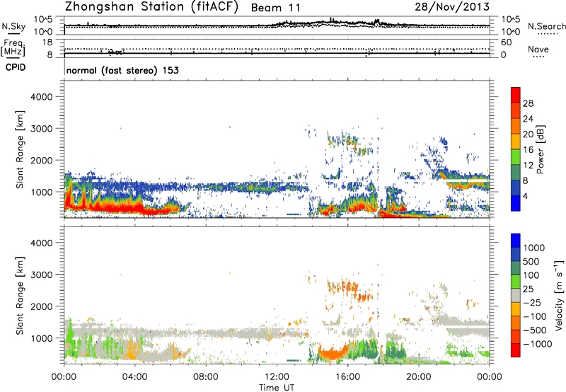Click '4000' tick on power panel range axis
Viewport: 566px width, 392px height.
click(42, 97)
